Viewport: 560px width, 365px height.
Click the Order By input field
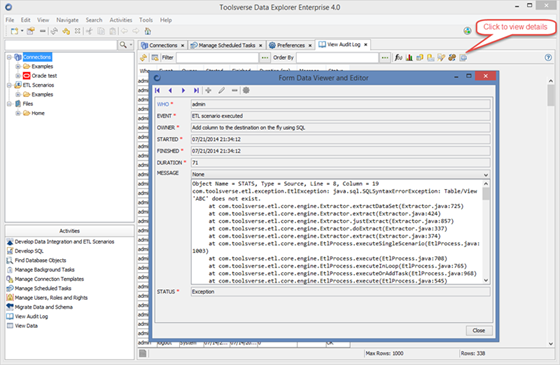tap(337, 58)
